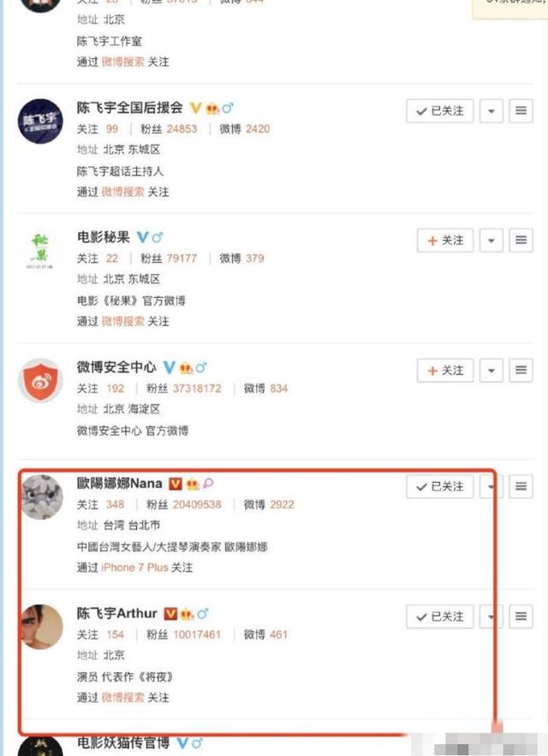Open list menu icon for 歐陽娜娜Nana

pos(521,486)
